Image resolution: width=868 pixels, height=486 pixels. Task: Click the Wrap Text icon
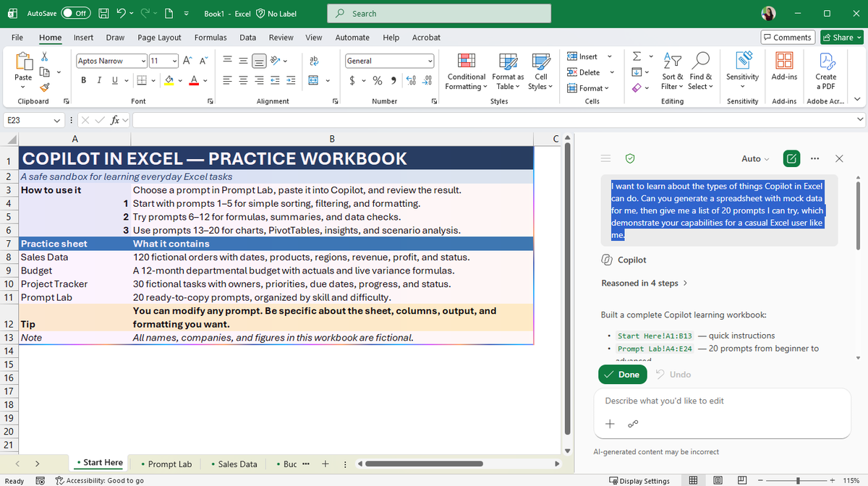314,61
